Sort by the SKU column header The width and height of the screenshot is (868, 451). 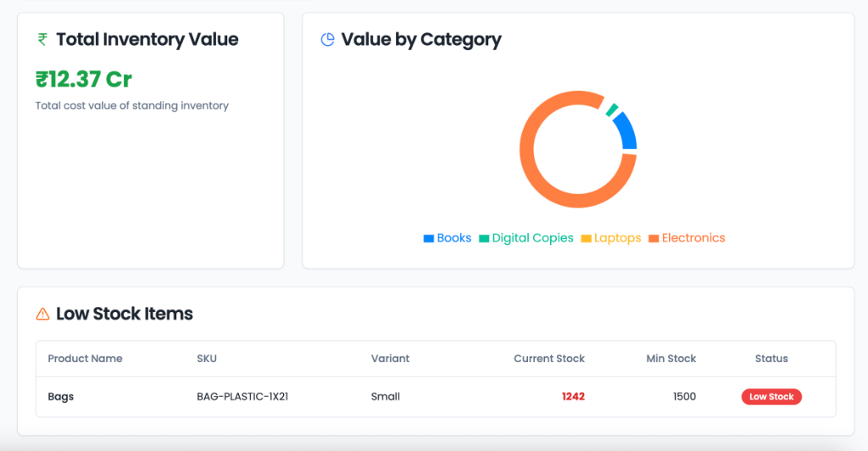coord(207,359)
